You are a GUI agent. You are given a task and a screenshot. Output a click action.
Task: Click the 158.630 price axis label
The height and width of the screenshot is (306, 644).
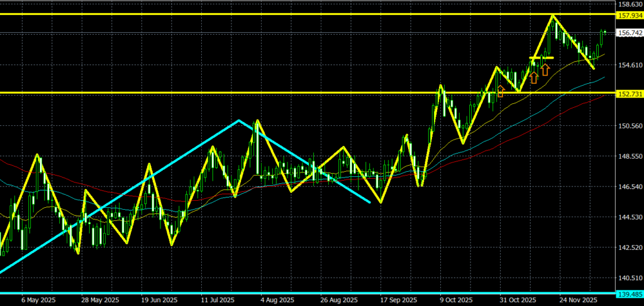[x=630, y=4]
